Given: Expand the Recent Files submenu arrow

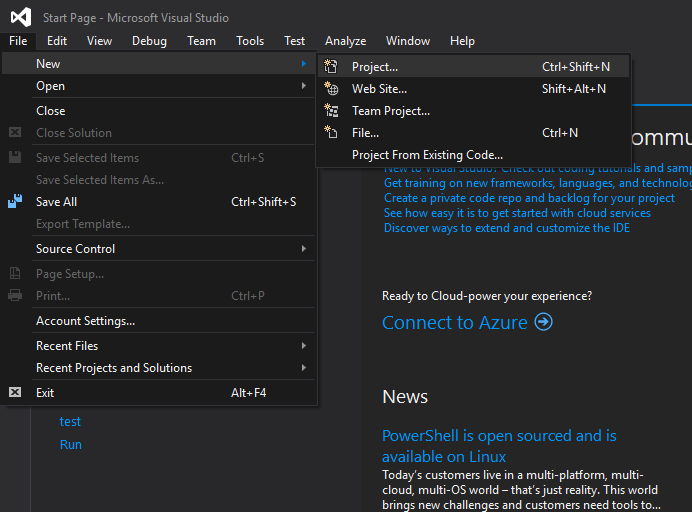Looking at the screenshot, I should click(304, 346).
